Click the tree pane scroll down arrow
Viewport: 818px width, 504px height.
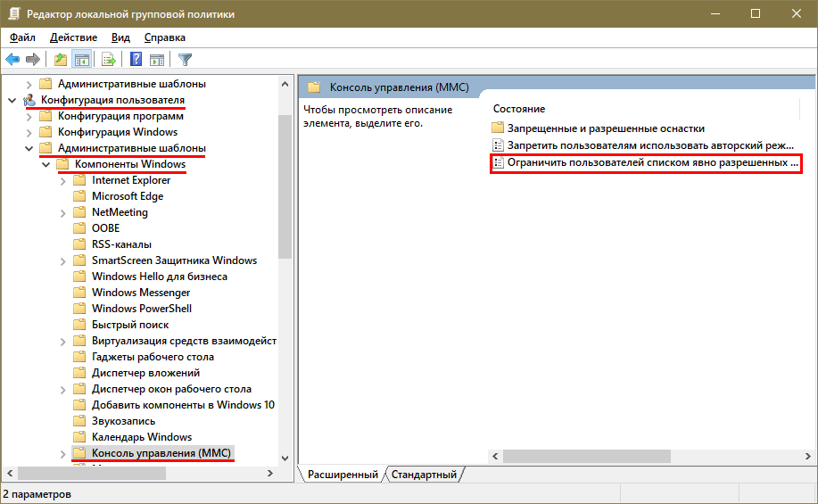(x=285, y=457)
